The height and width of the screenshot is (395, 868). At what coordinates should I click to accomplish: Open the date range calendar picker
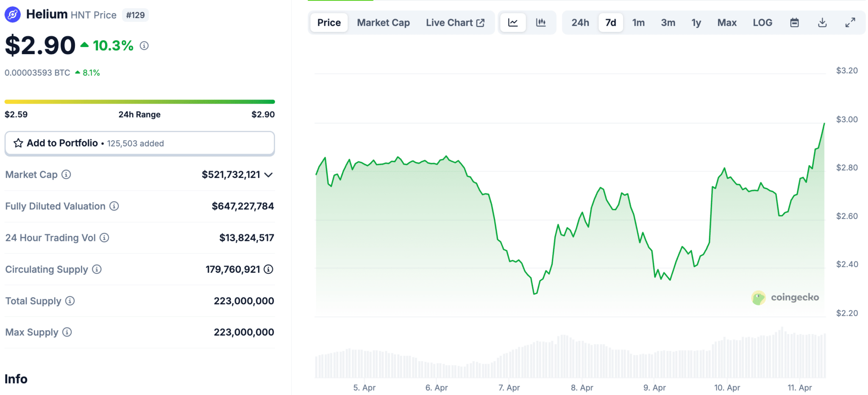coord(795,22)
